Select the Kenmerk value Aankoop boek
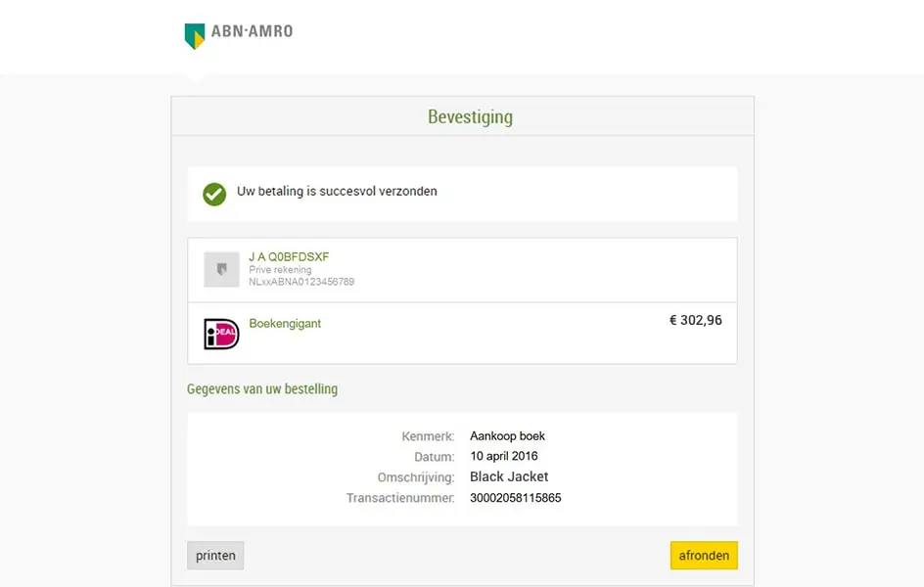 pyautogui.click(x=506, y=435)
